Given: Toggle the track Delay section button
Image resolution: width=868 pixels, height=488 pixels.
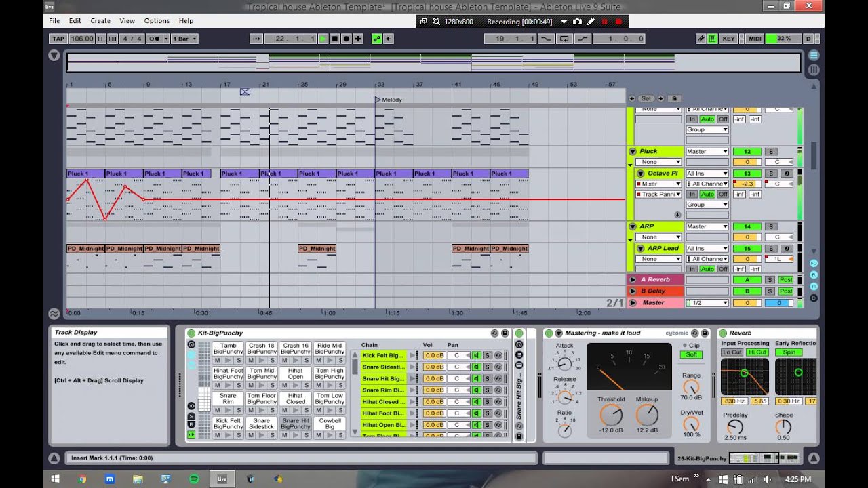Looking at the screenshot, I should click(814, 298).
